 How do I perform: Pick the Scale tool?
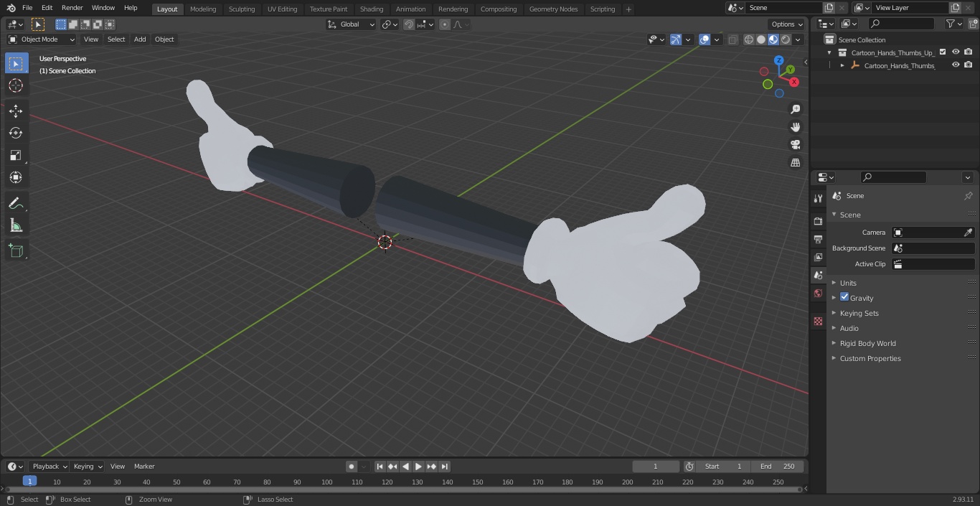tap(17, 155)
